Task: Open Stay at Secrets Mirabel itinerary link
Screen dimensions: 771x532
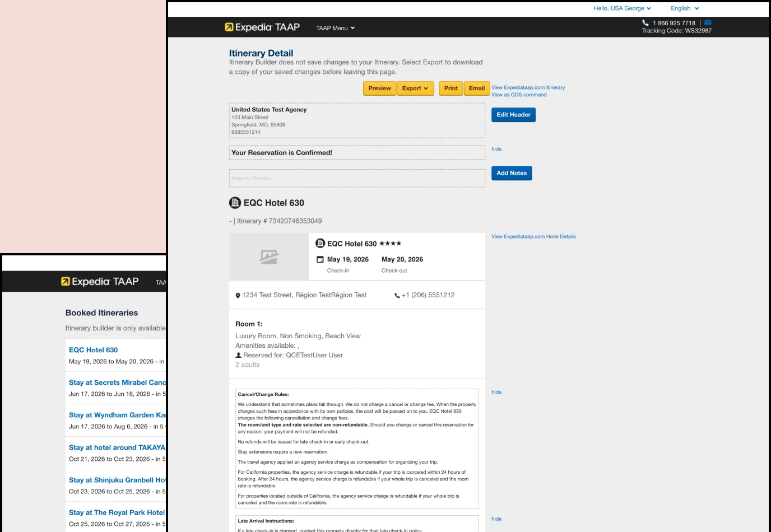Action: click(118, 382)
